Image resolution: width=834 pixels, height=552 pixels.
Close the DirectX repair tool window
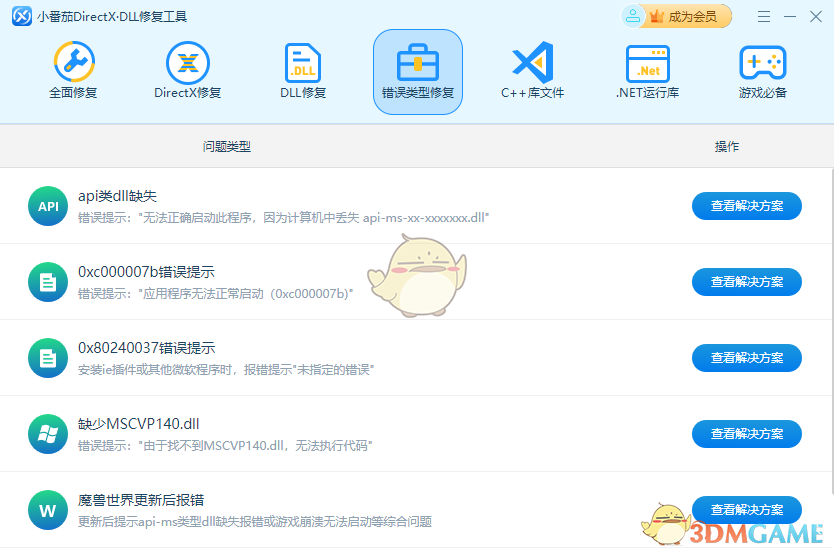[x=816, y=16]
